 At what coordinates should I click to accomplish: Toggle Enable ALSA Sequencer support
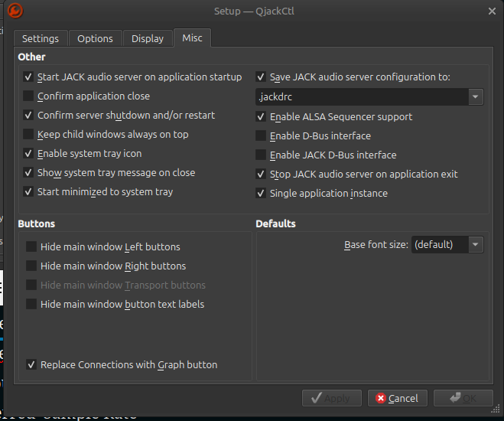pos(261,116)
